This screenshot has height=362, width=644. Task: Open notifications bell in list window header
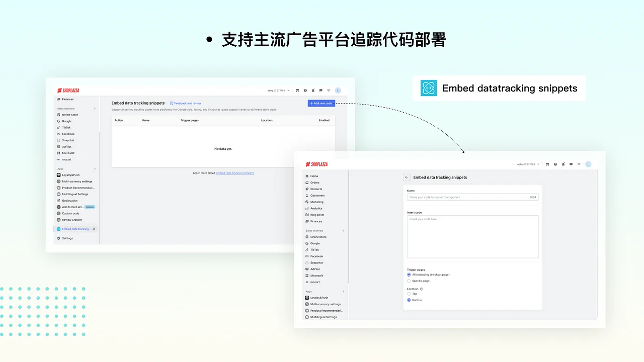point(313,90)
